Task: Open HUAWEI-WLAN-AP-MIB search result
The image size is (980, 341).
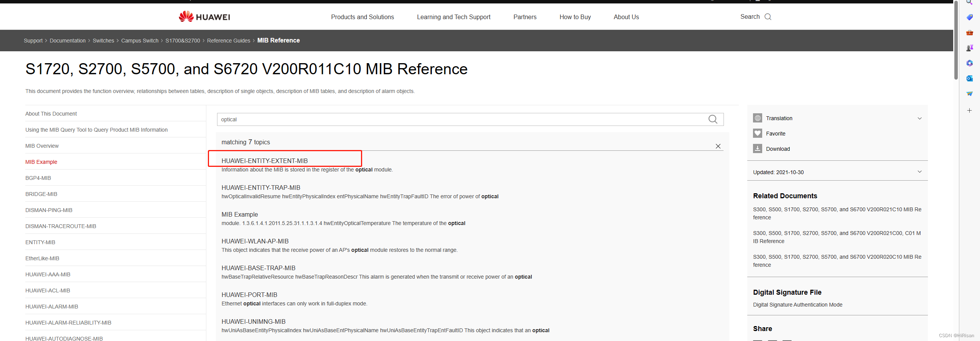Action: pos(255,241)
